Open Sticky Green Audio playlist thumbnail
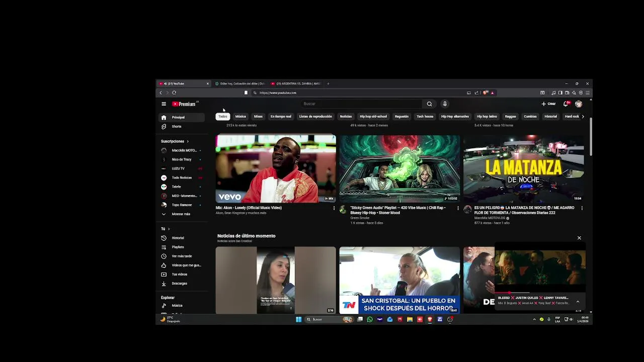644x362 pixels. 399,168
